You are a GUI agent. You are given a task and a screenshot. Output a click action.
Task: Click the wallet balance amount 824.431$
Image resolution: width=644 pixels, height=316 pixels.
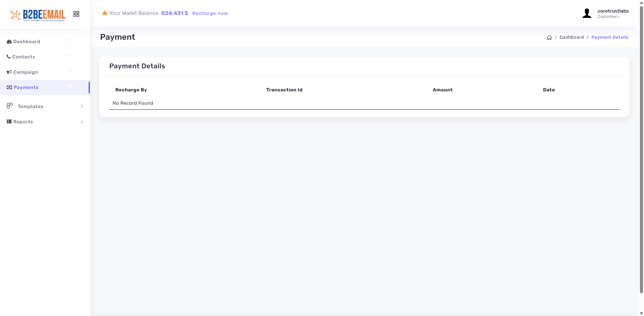(x=174, y=13)
